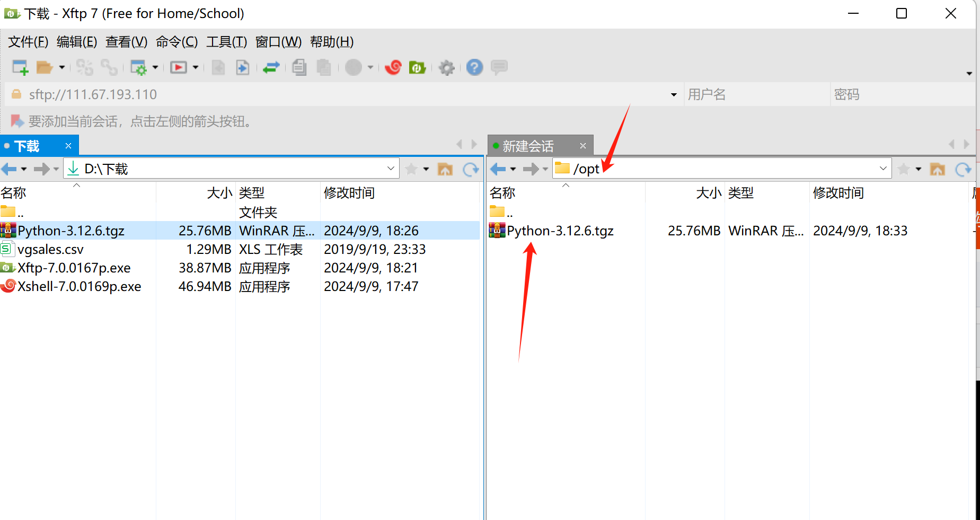Viewport: 980px width, 520px height.
Task: Click the remote pane Back arrow
Action: tap(498, 169)
